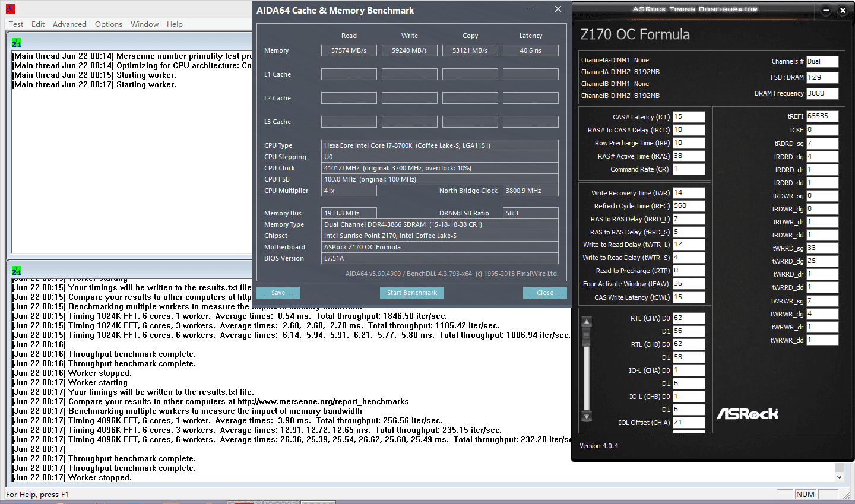The image size is (855, 504).
Task: Click the Command Rate (CR) field
Action: [x=689, y=169]
